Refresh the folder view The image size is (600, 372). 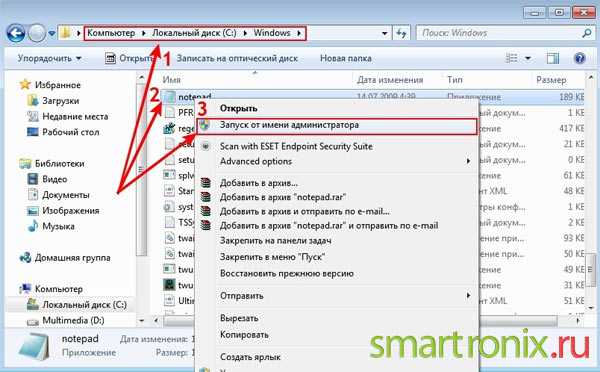click(x=401, y=33)
